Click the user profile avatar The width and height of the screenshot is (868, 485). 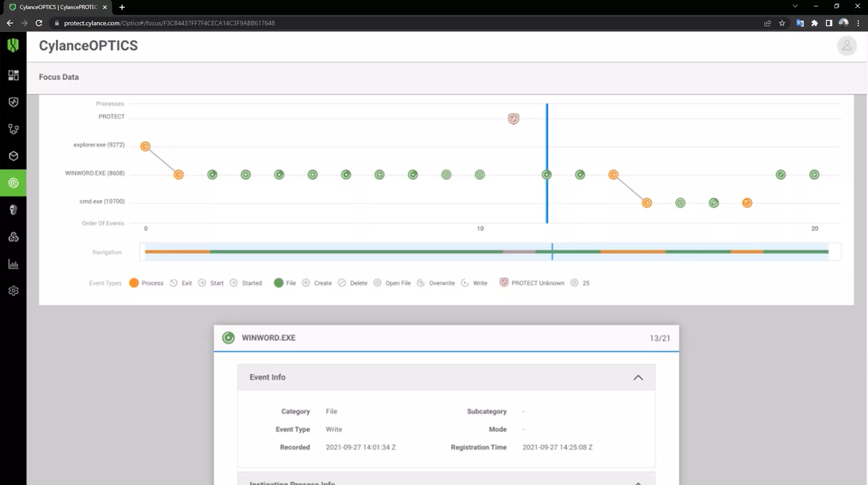[x=846, y=46]
